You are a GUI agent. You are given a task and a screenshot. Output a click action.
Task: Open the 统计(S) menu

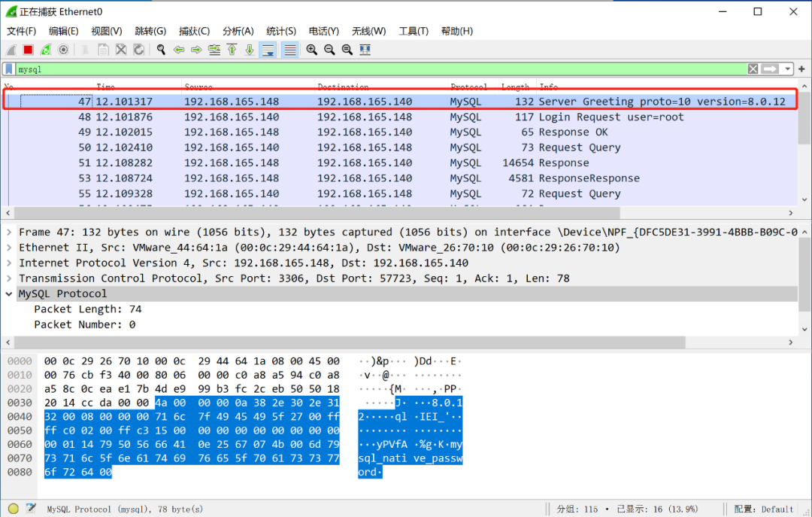click(281, 31)
